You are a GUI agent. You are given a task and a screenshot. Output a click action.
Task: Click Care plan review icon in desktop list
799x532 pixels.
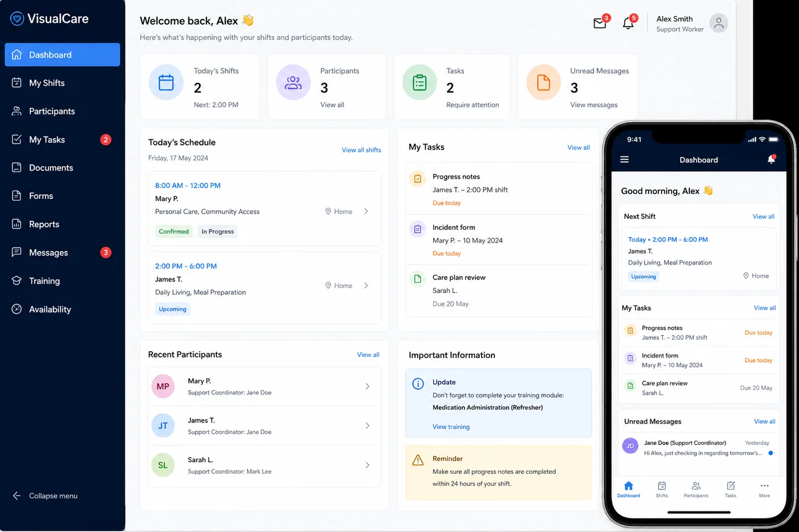(x=418, y=279)
